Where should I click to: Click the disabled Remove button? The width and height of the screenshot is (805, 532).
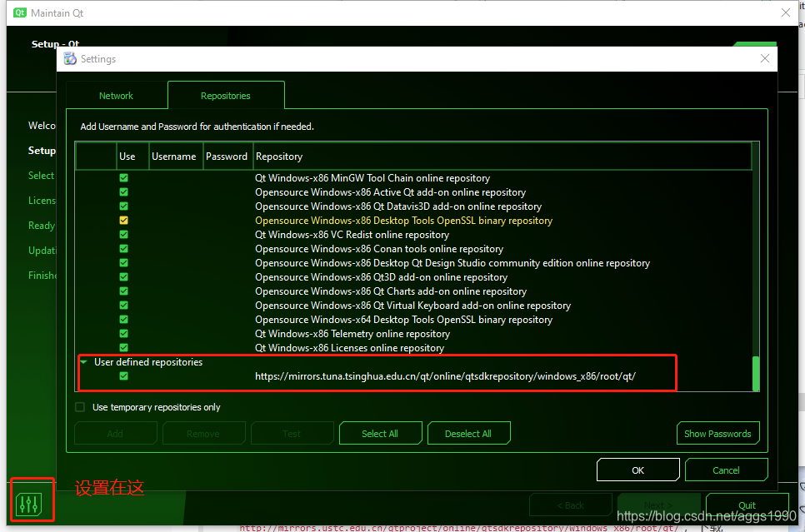point(204,434)
